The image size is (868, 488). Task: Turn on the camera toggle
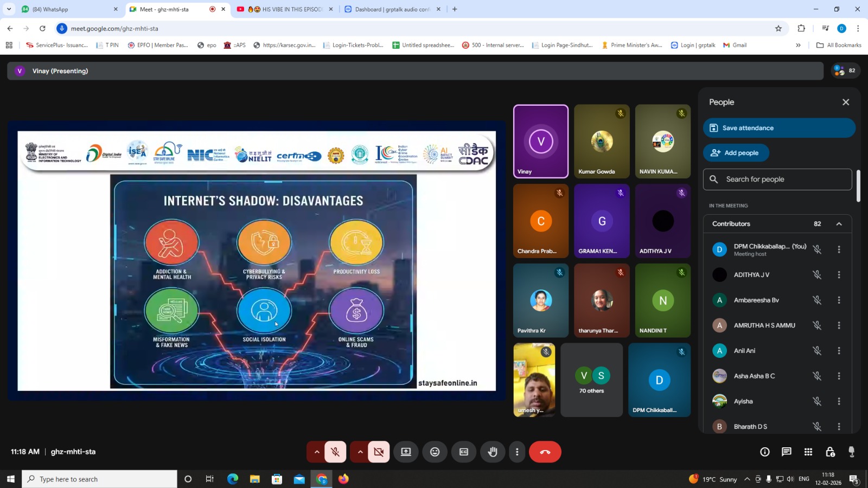click(x=379, y=452)
